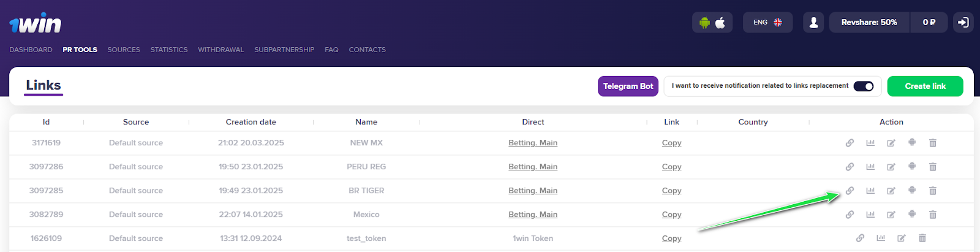Open mobile apps Android/Apple button

click(x=712, y=22)
